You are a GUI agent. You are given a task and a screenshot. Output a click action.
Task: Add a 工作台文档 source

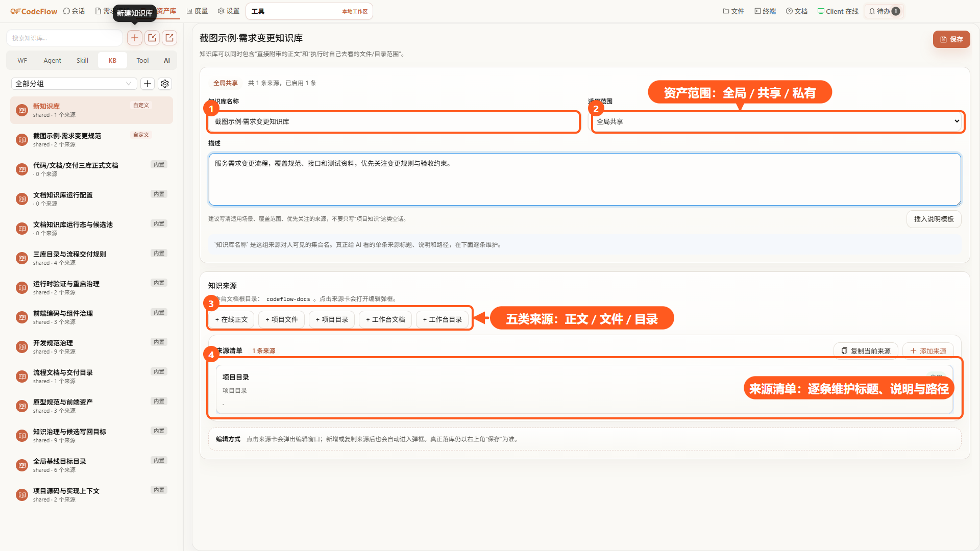(385, 319)
